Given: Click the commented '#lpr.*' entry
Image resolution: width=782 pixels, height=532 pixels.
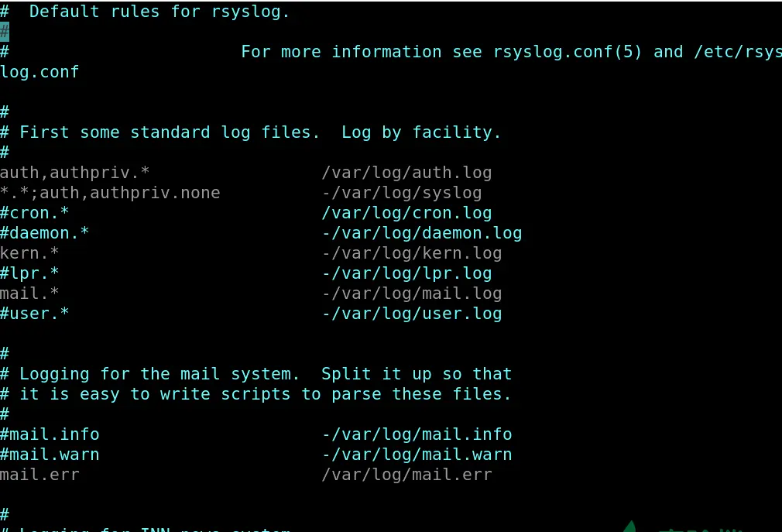Looking at the screenshot, I should 29,273.
